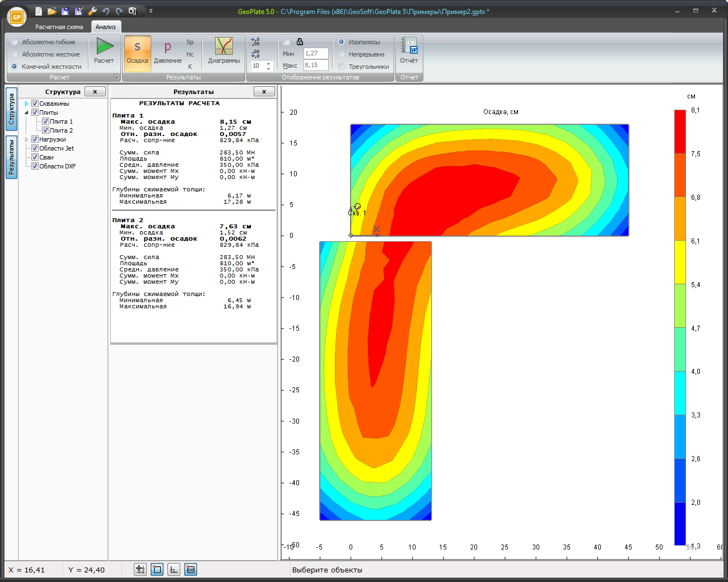Decrease isoband count with spinner down arrow
The width and height of the screenshot is (728, 582).
(269, 68)
